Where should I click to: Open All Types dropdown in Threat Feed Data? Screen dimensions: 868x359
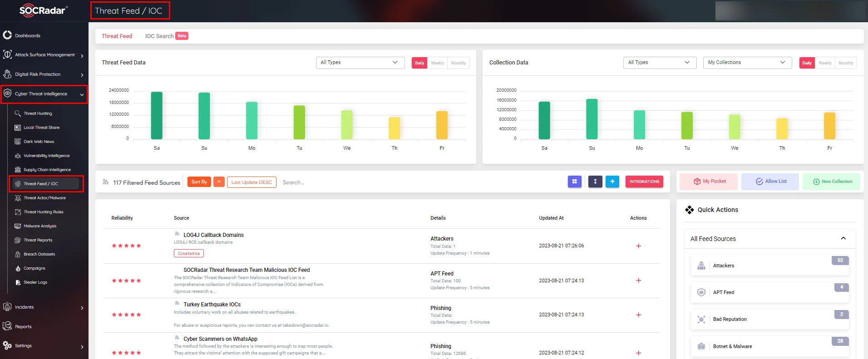[360, 63]
